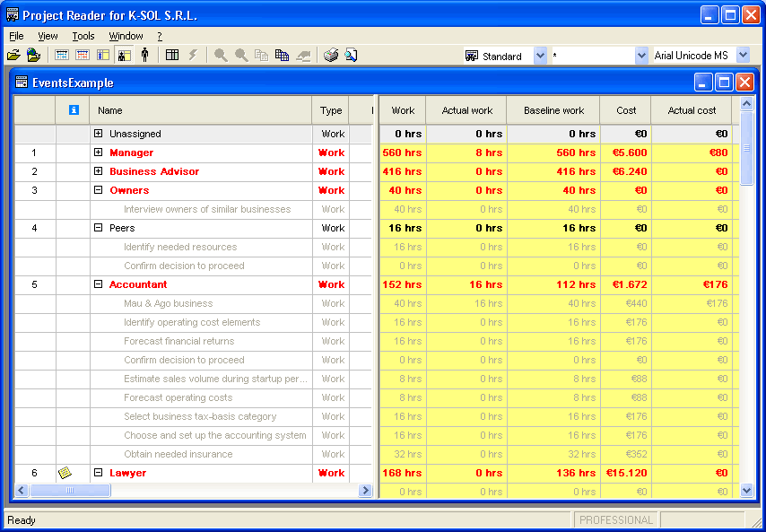This screenshot has height=532, width=766.
Task: Open the Standard table dropdown
Action: coord(540,56)
